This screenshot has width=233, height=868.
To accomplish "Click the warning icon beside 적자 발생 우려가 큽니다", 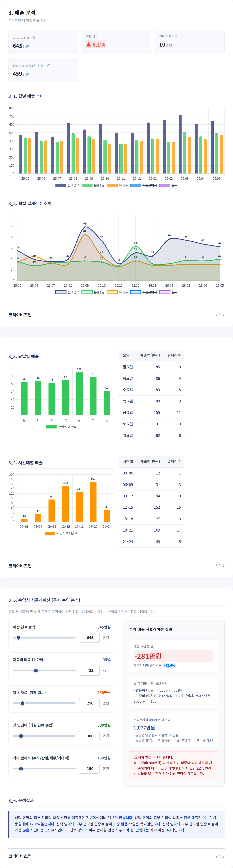I will [x=135, y=757].
